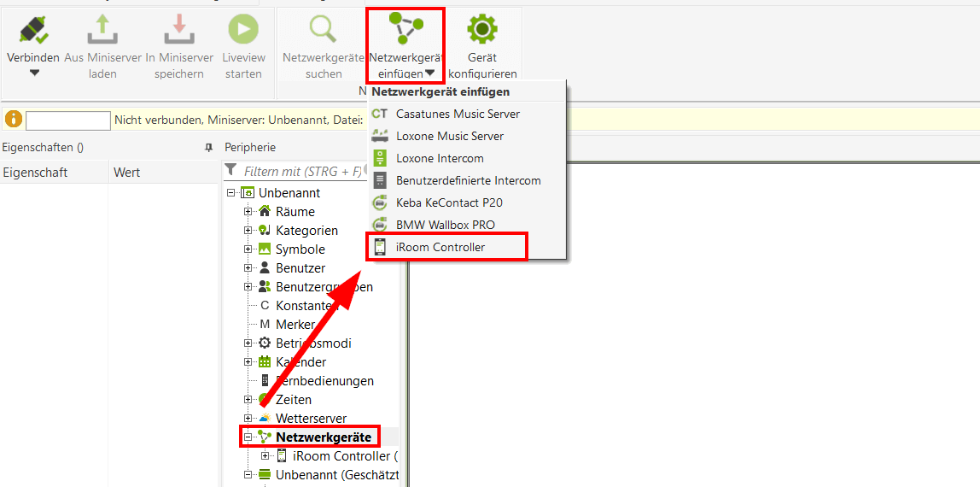980x487 pixels.
Task: Open Gerät konfigurieren gear icon
Action: [x=482, y=30]
